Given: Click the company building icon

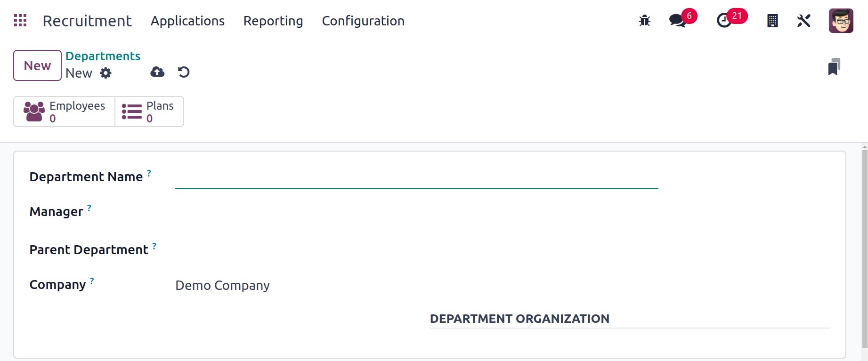Looking at the screenshot, I should (772, 21).
